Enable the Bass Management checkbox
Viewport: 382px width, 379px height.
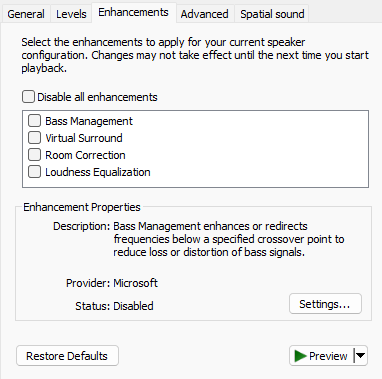tap(34, 121)
